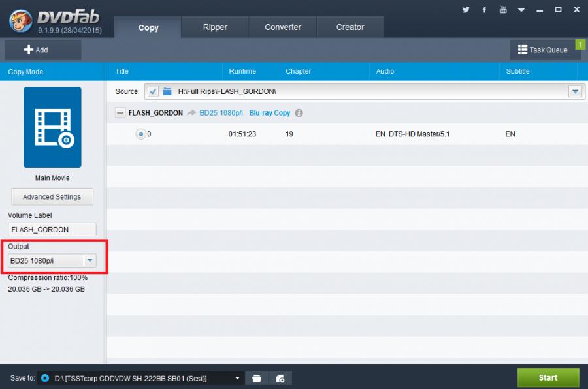Click the Title column header
The height and width of the screenshot is (389, 588).
coord(122,71)
